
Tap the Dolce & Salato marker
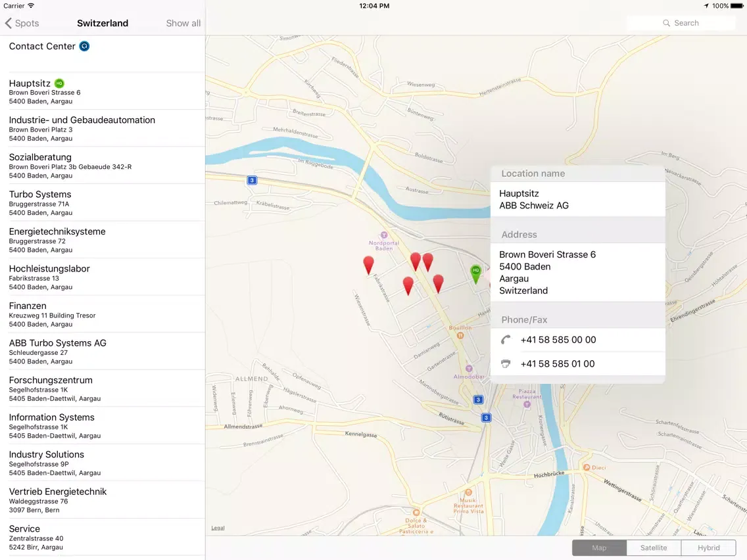tap(416, 513)
